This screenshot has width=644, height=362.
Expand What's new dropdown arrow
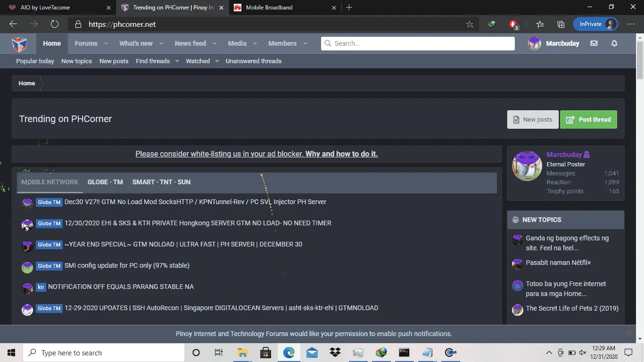click(161, 43)
